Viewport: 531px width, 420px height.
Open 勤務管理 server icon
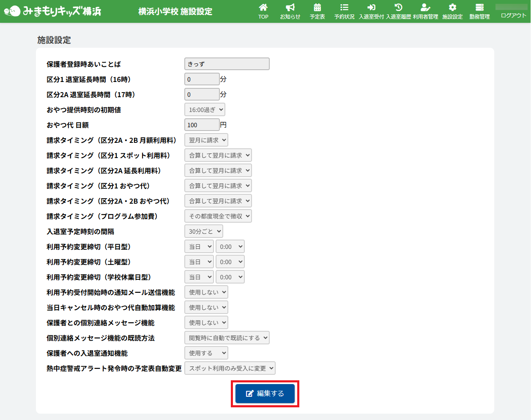[x=479, y=8]
